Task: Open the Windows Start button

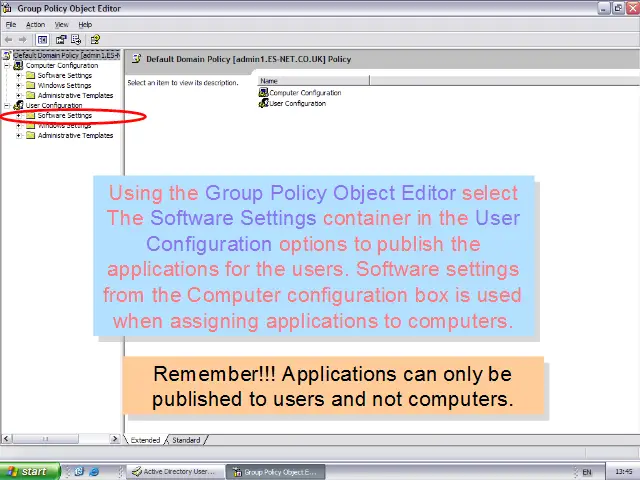Action: pos(30,471)
